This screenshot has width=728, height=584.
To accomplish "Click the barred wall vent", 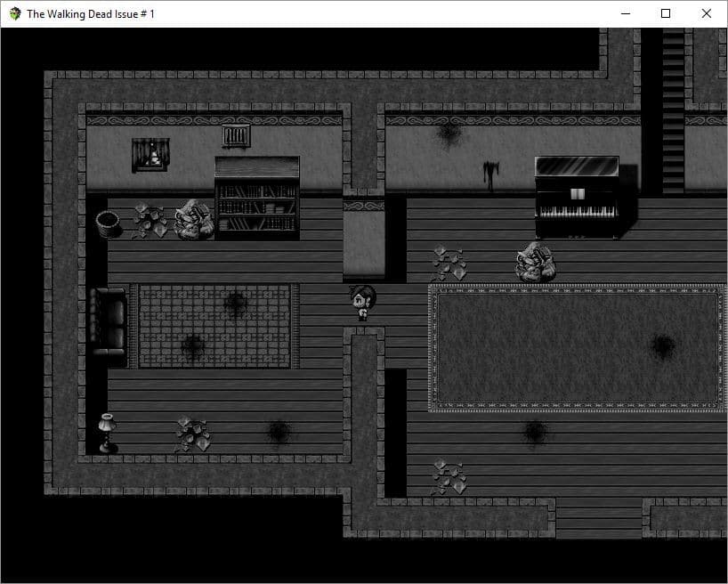I will click(x=237, y=135).
